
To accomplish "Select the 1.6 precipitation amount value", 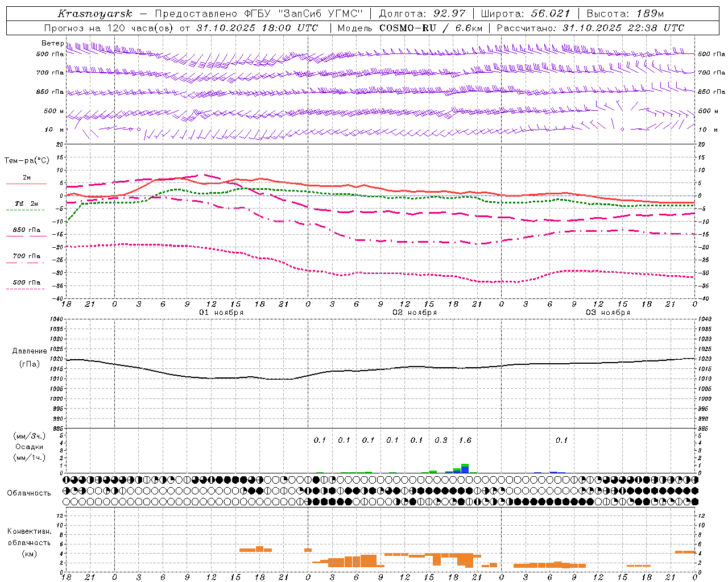I will point(465,440).
